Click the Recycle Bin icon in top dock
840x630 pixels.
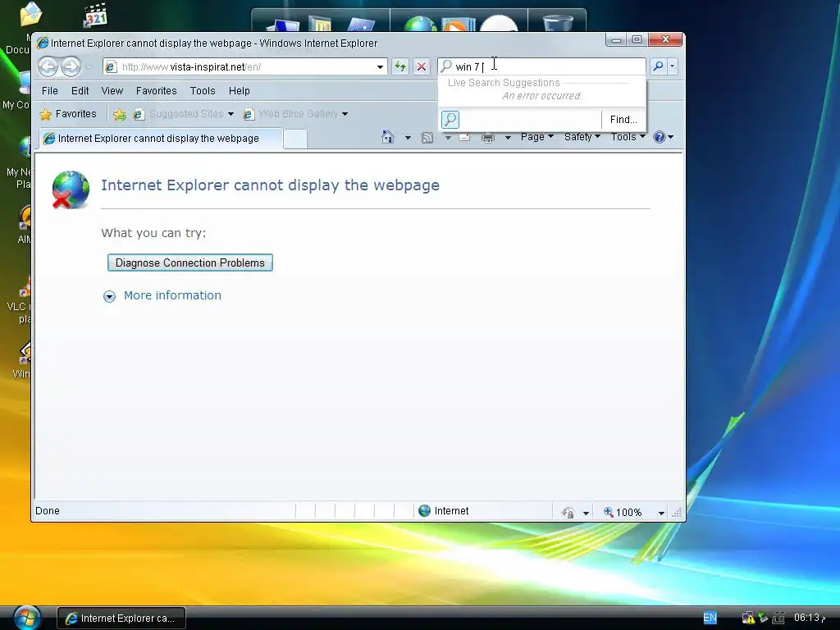558,23
